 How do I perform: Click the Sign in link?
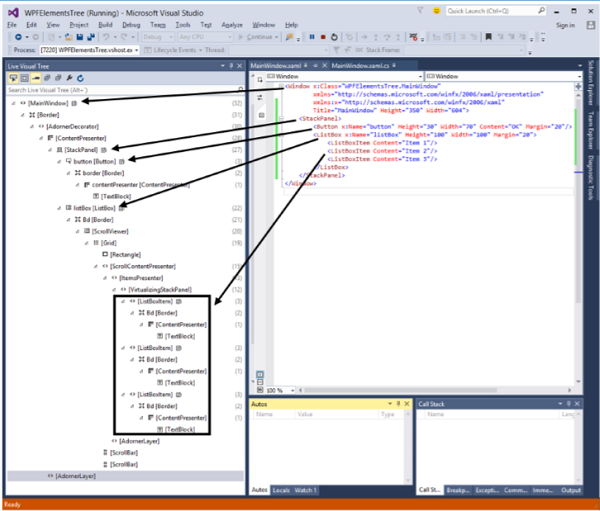(564, 24)
